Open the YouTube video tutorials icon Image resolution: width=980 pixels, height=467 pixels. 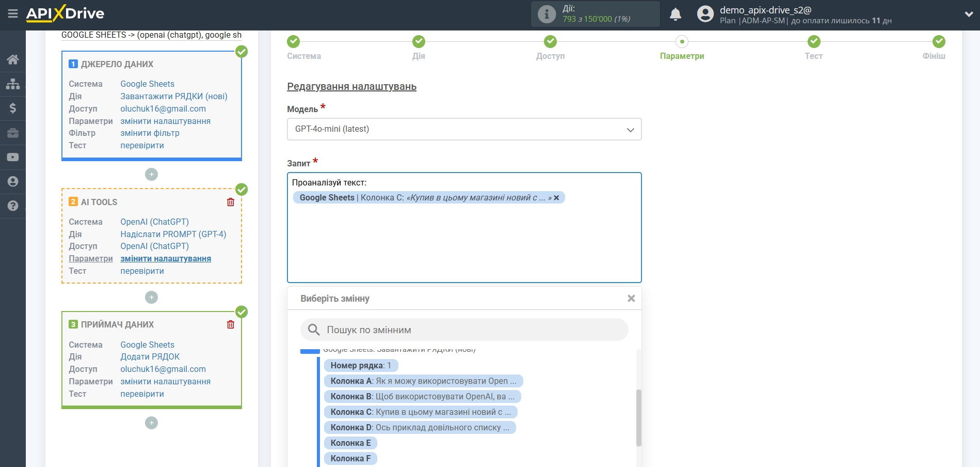pos(13,157)
